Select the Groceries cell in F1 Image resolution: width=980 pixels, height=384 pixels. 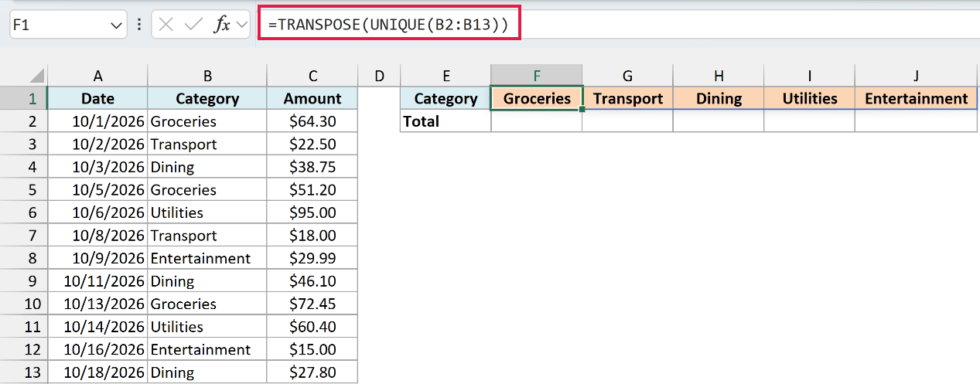537,99
